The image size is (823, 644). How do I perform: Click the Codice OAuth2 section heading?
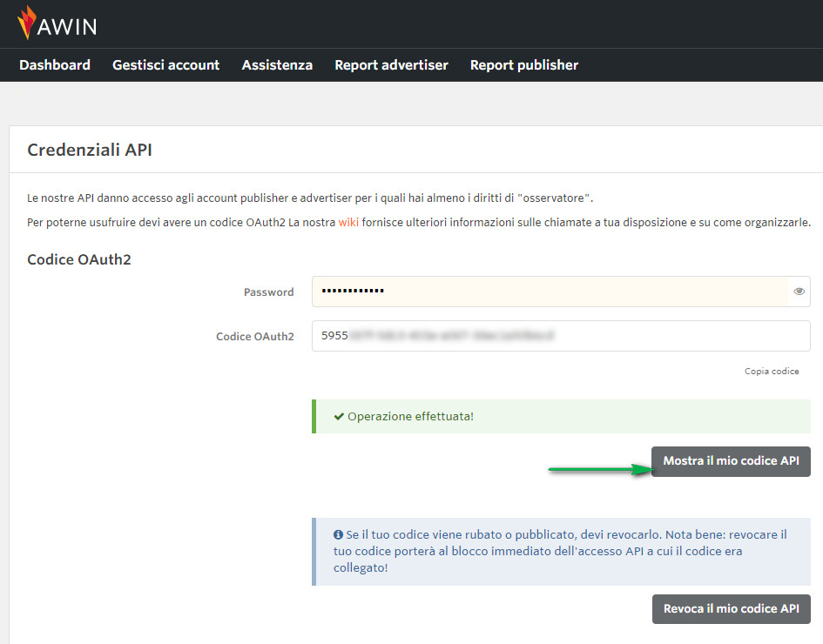79,259
